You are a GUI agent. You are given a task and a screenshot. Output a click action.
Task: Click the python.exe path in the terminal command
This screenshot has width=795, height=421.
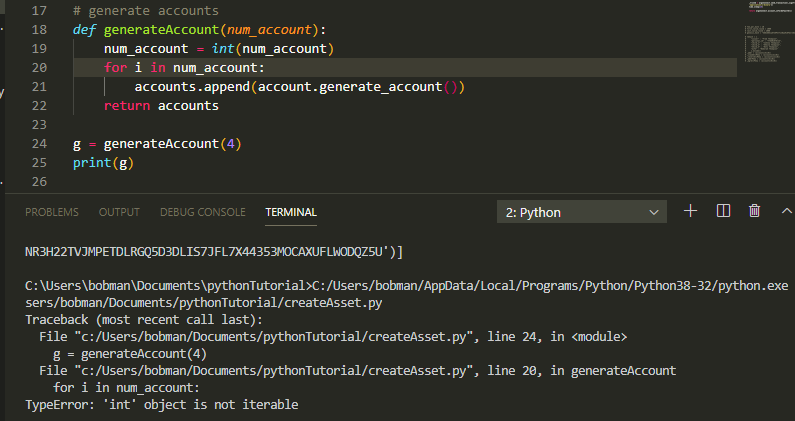550,286
